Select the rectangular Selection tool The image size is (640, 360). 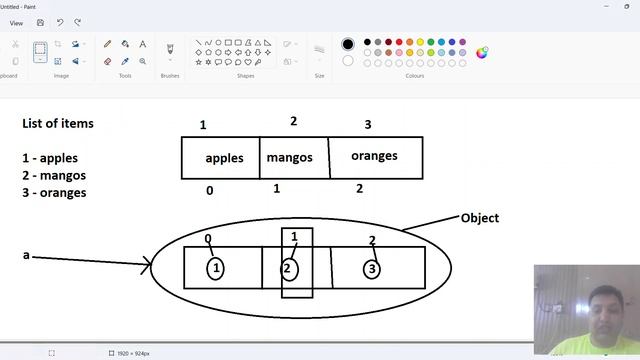click(x=40, y=49)
